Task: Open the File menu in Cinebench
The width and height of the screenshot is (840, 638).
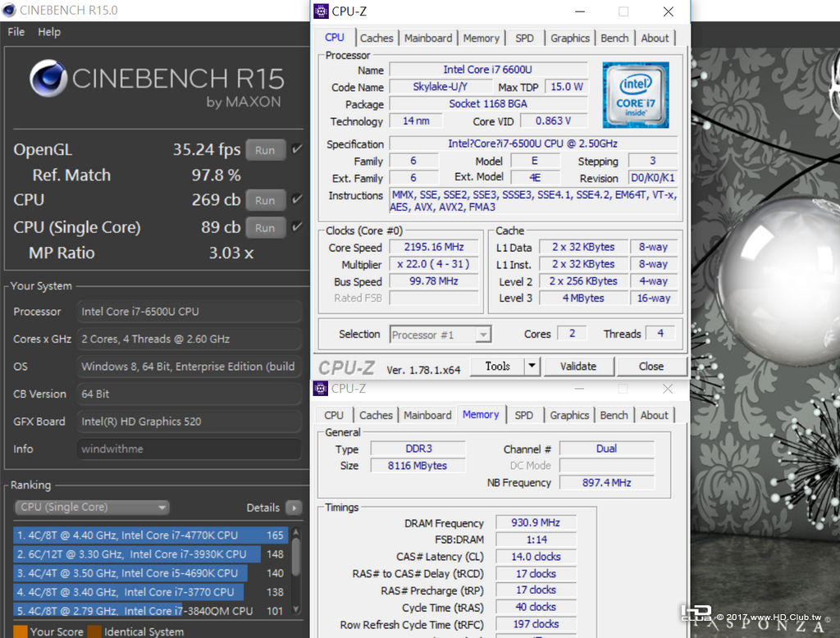Action: (x=16, y=32)
